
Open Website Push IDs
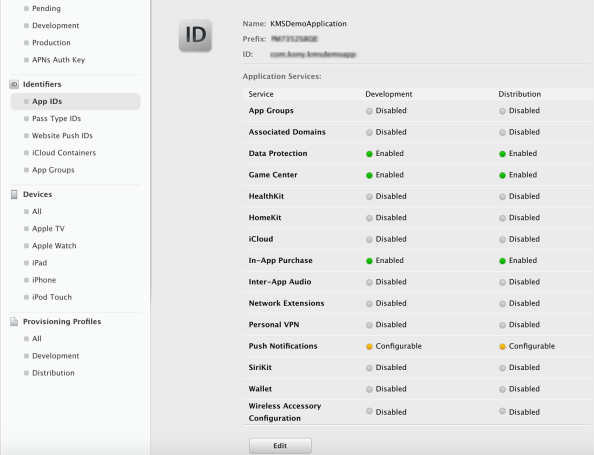coord(62,136)
